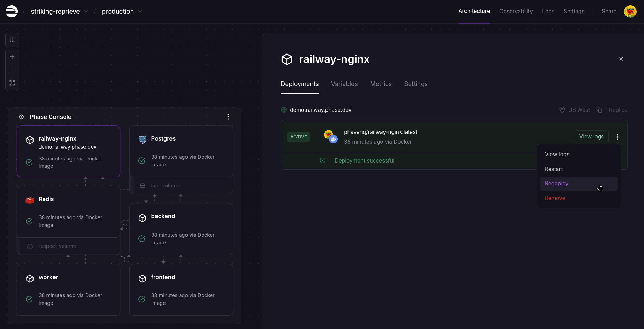Open the demo.railway.phase.dev link
This screenshot has width=644, height=329.
click(321, 109)
